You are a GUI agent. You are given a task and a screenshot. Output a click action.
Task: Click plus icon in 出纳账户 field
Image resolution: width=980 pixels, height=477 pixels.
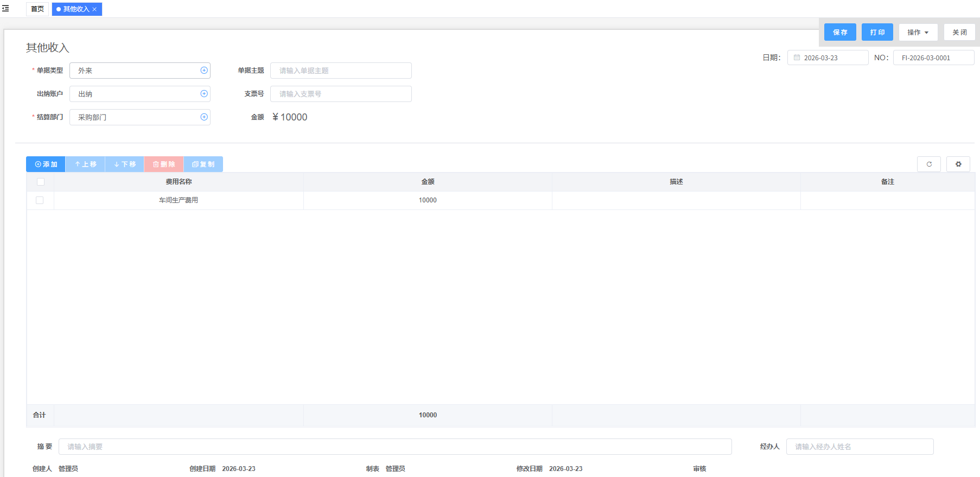[204, 94]
